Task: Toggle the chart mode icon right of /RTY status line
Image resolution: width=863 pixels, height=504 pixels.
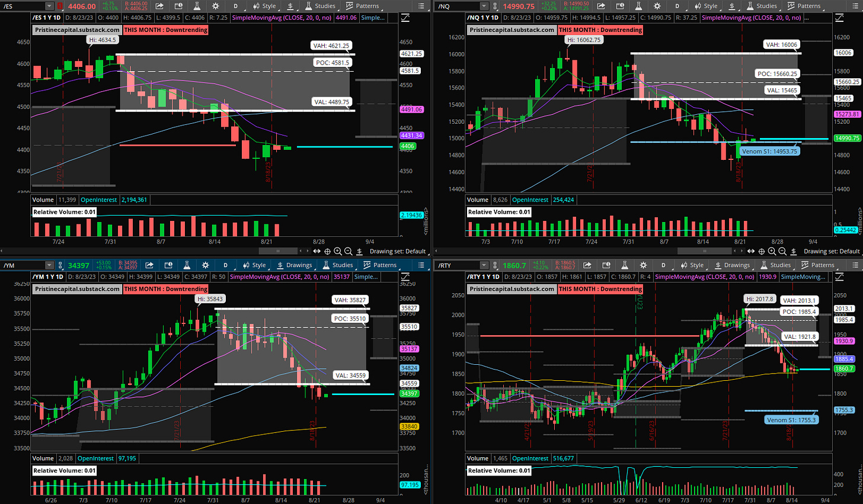Action: coord(839,277)
